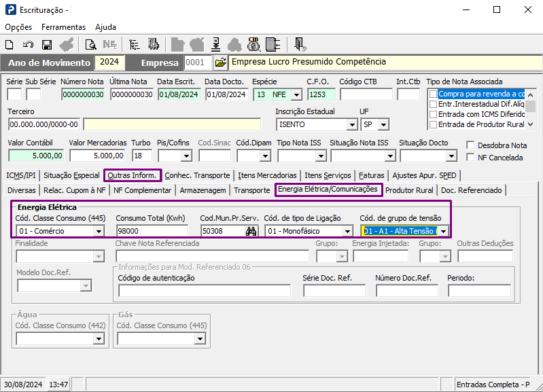Click the exit door toolbar icon

click(x=300, y=45)
